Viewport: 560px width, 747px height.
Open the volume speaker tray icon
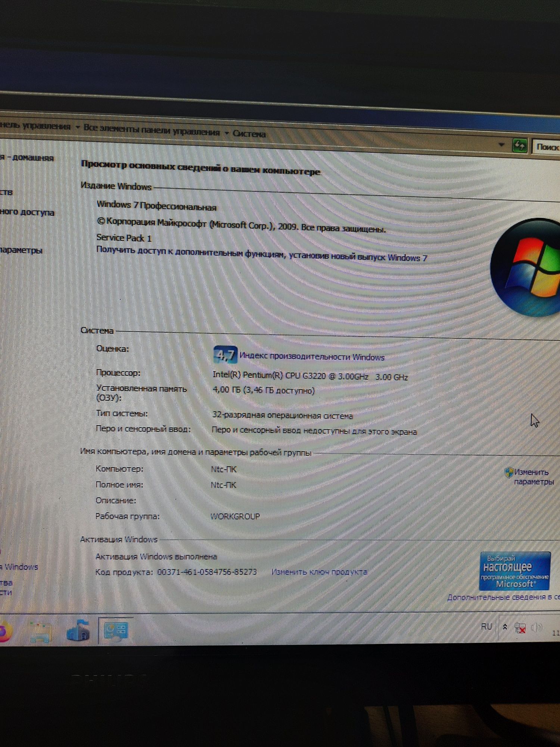coord(537,627)
